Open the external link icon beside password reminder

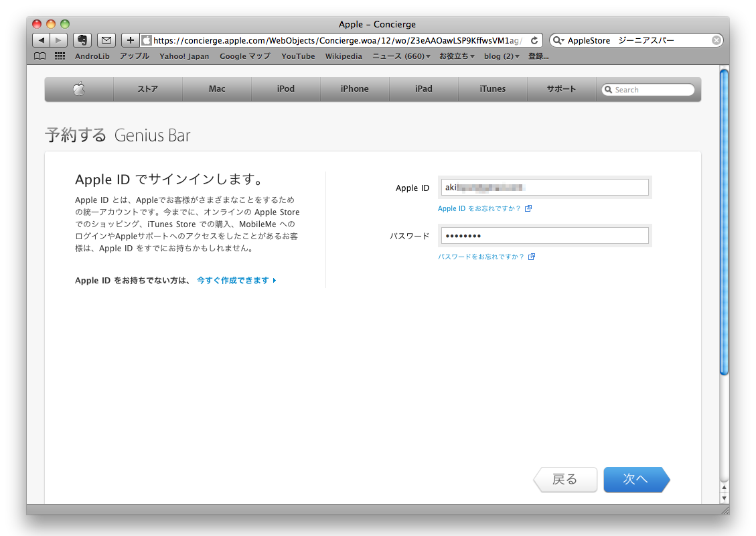pos(531,257)
